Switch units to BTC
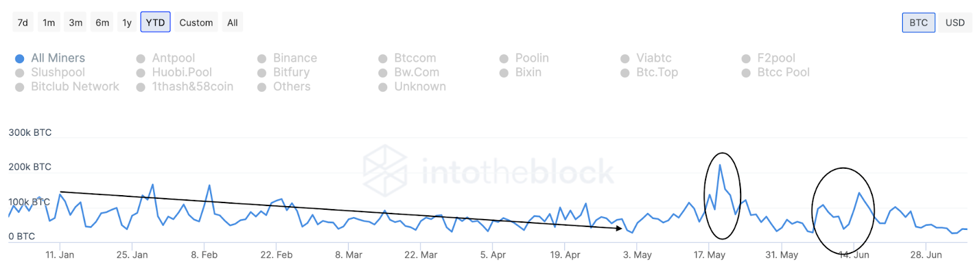Screen dimensions: 980x274 (x=918, y=23)
